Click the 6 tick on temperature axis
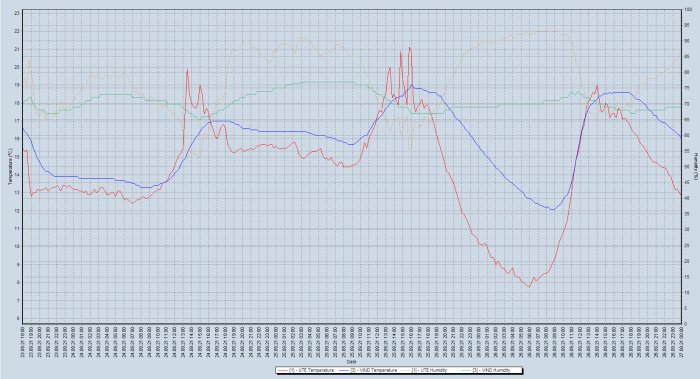This screenshot has height=379, width=700. tap(18, 318)
